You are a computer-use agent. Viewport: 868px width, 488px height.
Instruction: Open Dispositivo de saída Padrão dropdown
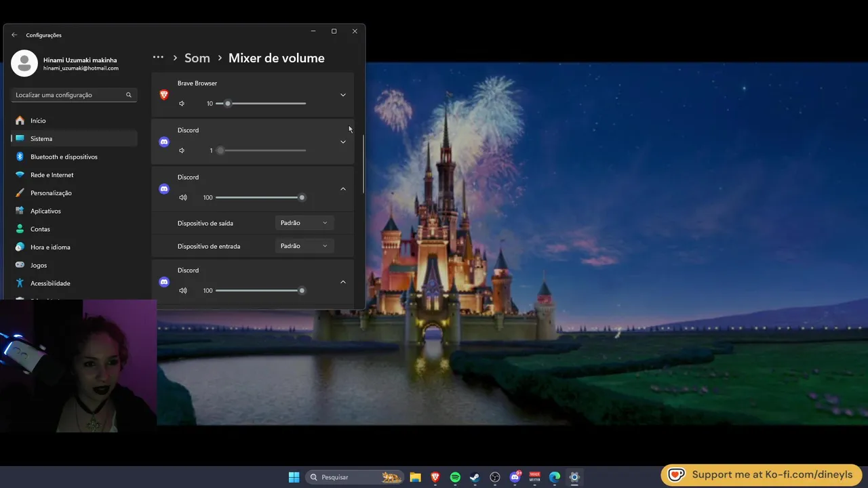pos(304,222)
